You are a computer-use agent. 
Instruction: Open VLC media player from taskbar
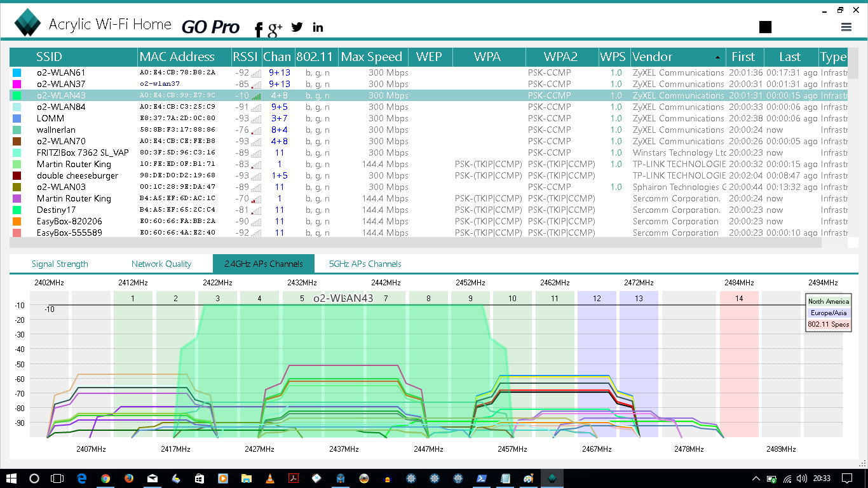coord(269,478)
